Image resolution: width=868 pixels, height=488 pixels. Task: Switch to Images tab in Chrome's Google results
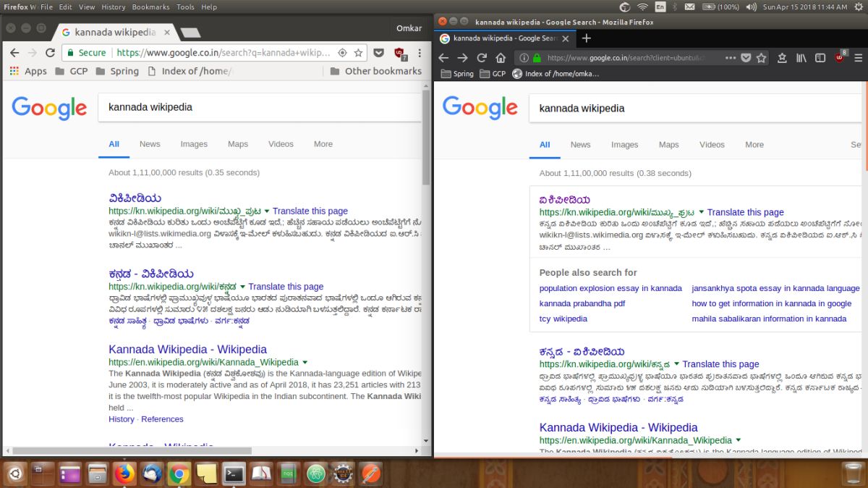click(194, 144)
